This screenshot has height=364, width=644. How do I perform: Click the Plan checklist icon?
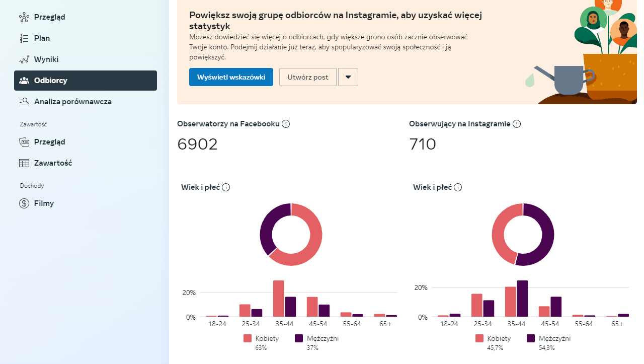point(24,38)
